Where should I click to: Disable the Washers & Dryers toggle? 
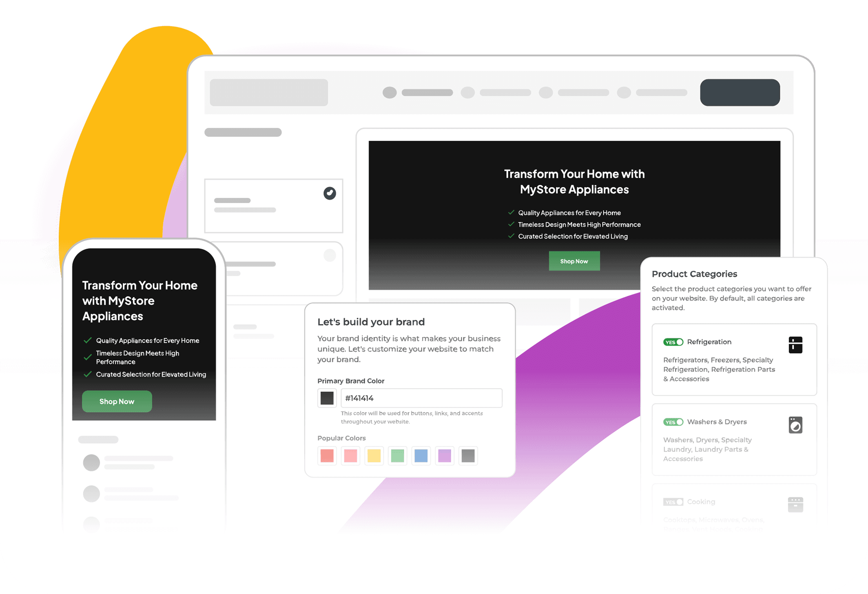pyautogui.click(x=673, y=422)
